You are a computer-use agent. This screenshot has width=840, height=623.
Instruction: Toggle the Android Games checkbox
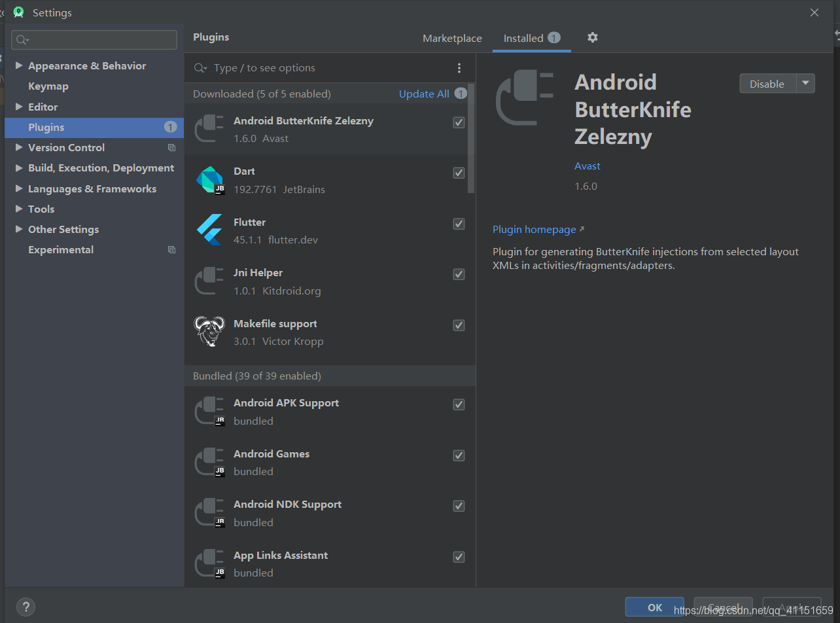[x=459, y=455]
